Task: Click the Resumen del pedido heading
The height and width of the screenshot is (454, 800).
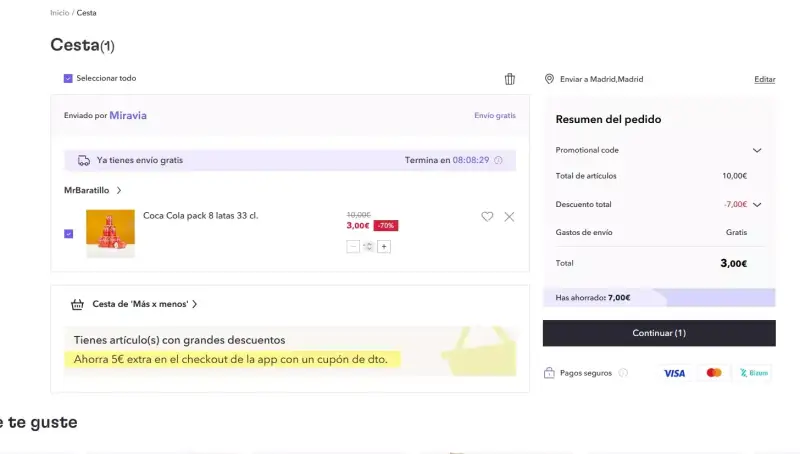Action: [x=608, y=119]
